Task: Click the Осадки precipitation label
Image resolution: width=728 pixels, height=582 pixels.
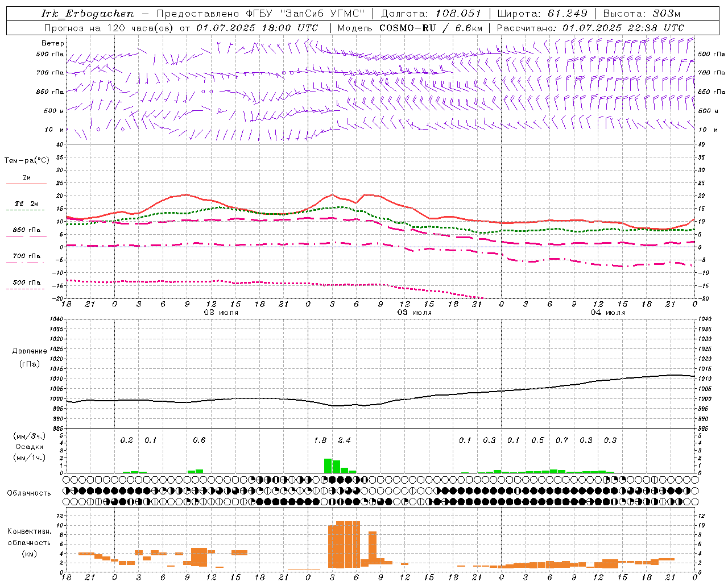Action: tap(30, 447)
